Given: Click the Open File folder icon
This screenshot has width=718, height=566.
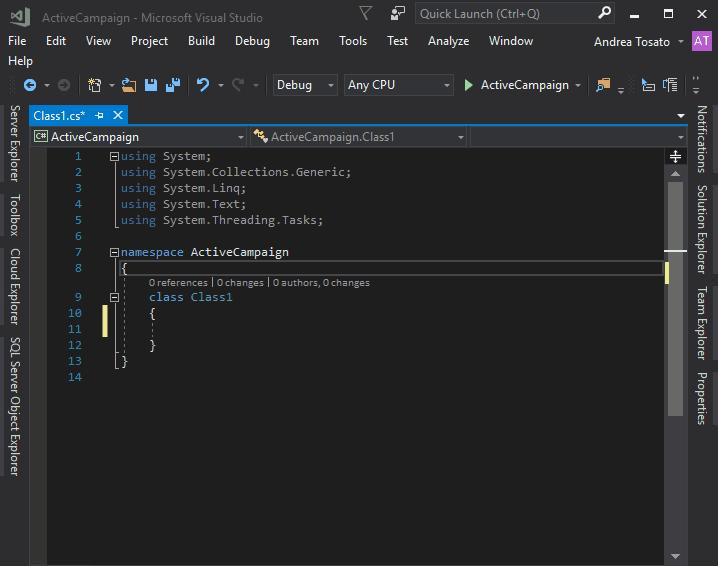Looking at the screenshot, I should pyautogui.click(x=129, y=85).
